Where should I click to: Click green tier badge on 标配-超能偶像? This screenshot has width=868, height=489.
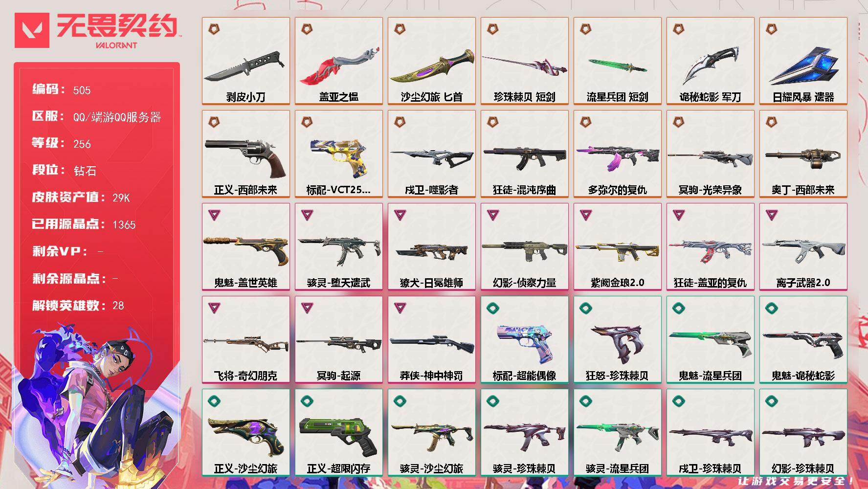pos(492,308)
